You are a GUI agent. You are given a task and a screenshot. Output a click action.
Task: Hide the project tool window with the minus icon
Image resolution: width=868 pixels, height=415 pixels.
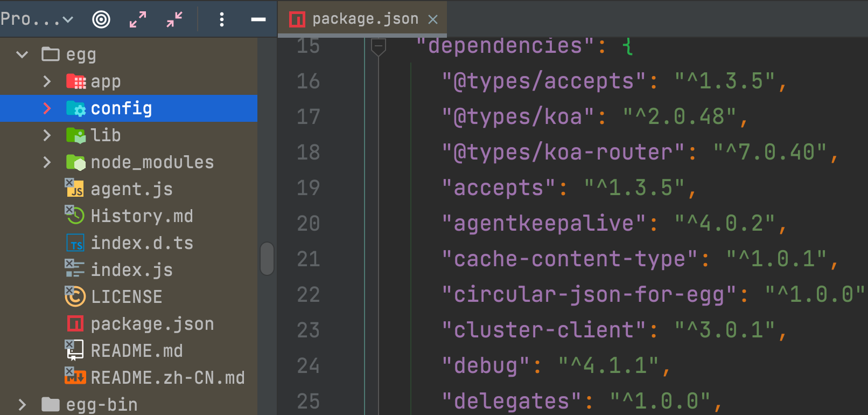tap(258, 19)
